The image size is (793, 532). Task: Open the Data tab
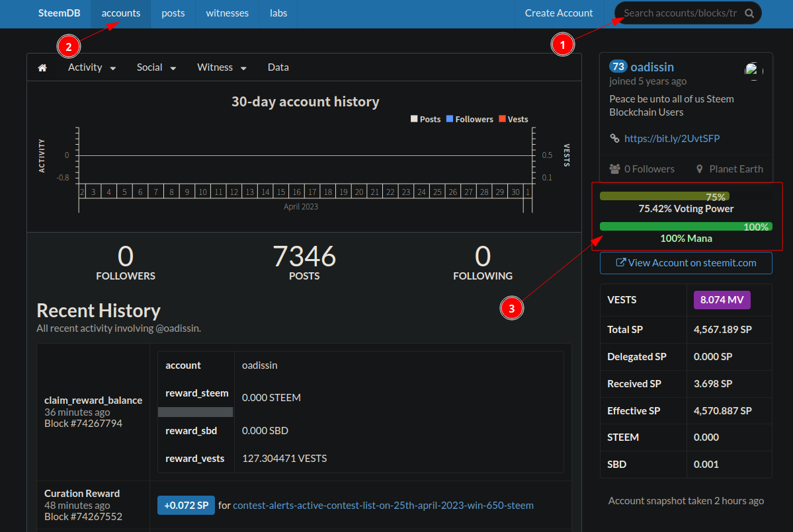point(278,67)
